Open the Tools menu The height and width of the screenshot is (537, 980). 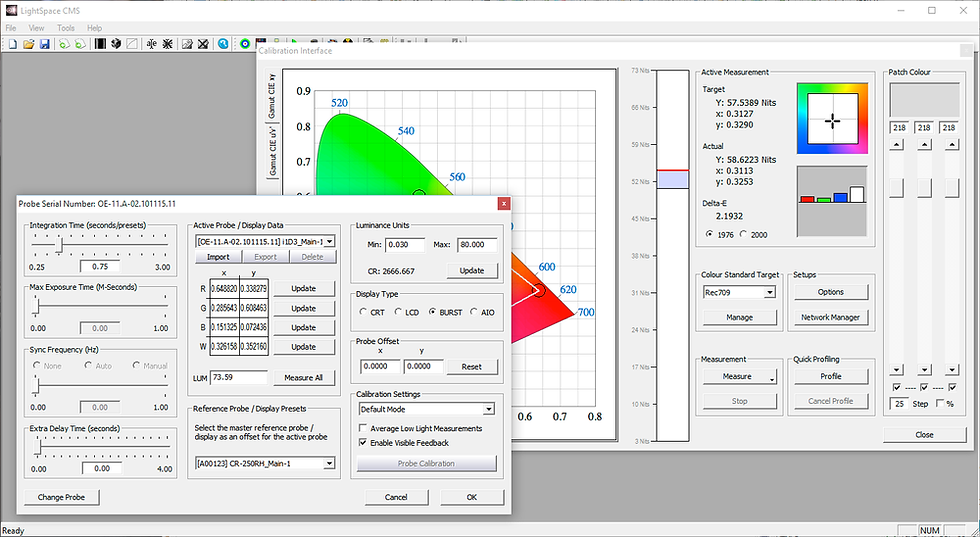pyautogui.click(x=66, y=28)
